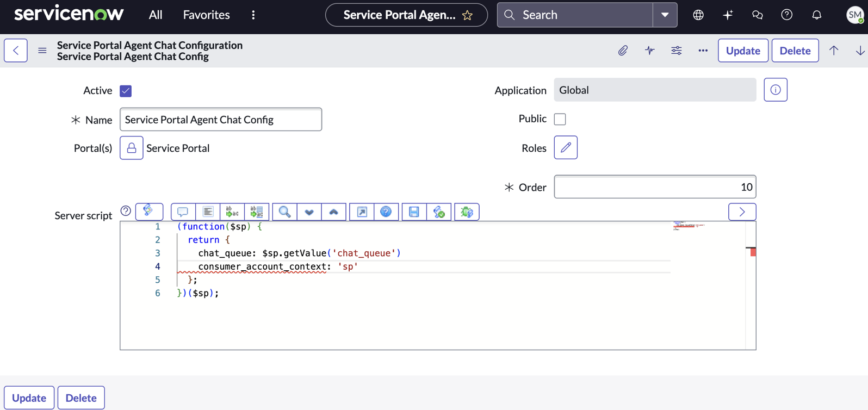
Task: Click the ServiceNow logo
Action: [x=69, y=15]
